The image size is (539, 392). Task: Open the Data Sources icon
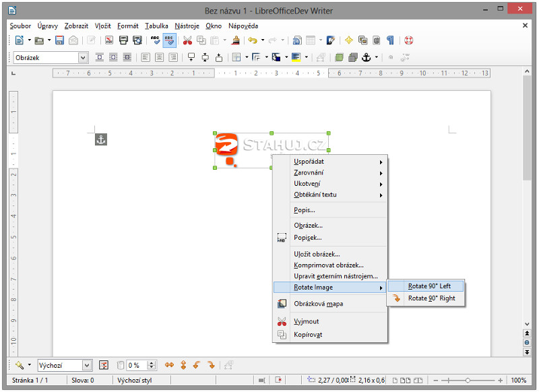[377, 40]
